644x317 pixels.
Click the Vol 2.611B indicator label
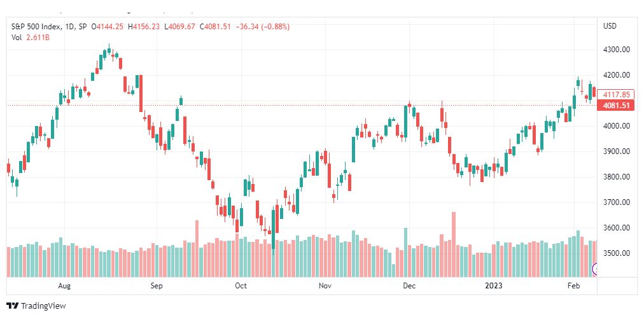click(x=31, y=37)
